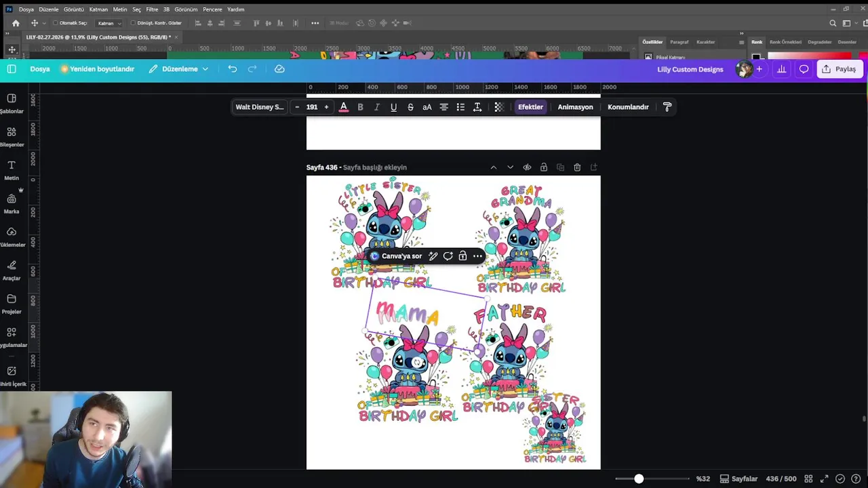Open Sayfalar pages view

[738, 479]
